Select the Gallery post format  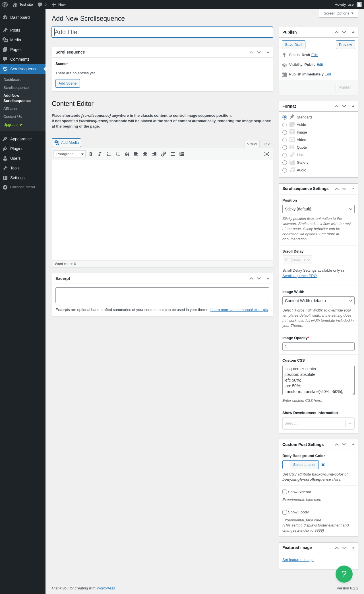285,163
